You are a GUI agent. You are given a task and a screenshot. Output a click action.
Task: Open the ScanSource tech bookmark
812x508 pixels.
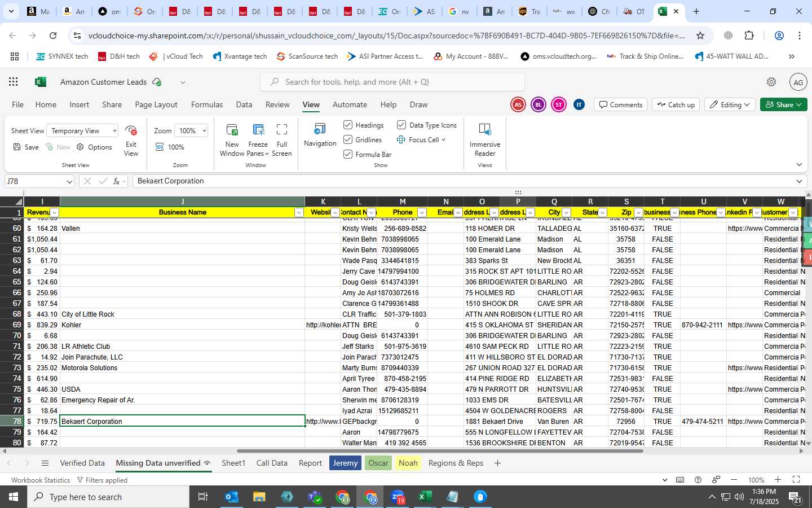pos(307,56)
